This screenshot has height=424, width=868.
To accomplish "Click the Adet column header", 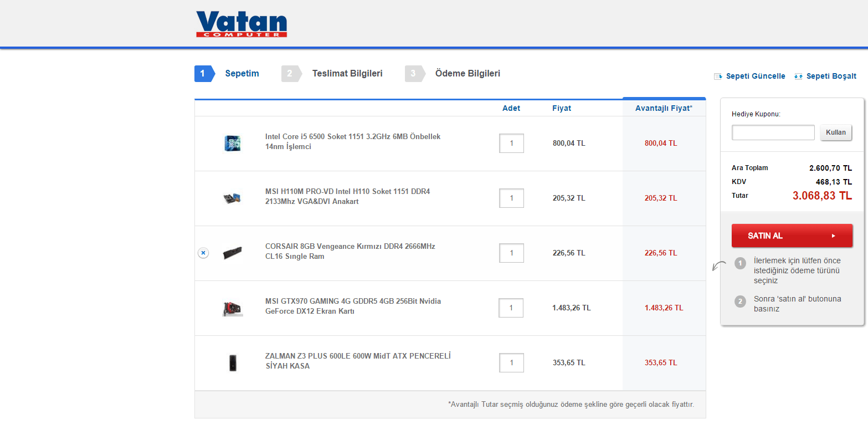I will (511, 108).
